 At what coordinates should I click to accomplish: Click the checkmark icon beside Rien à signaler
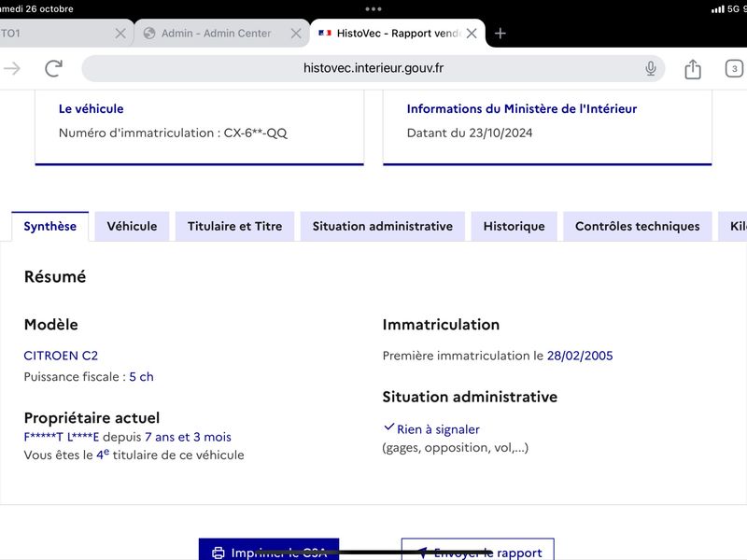click(x=389, y=427)
